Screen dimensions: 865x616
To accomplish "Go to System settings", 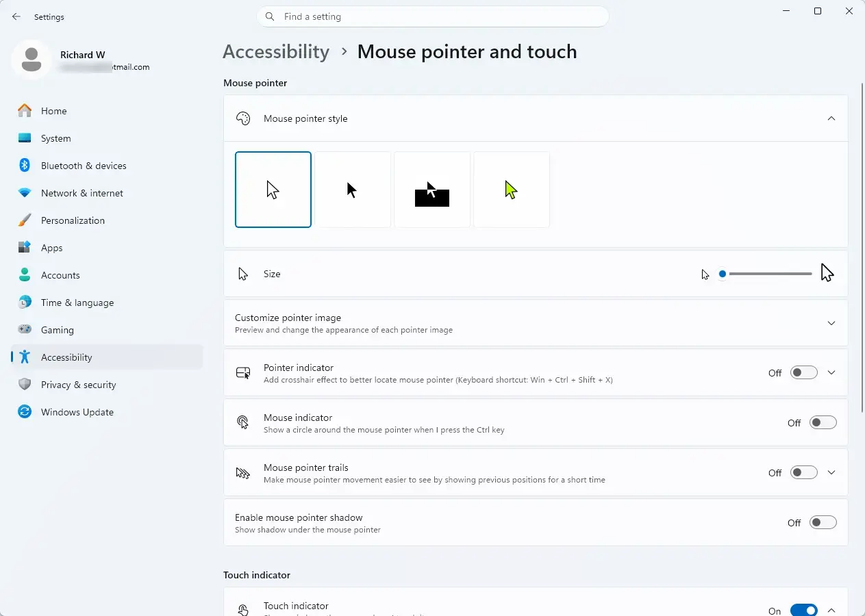I will pos(107,138).
